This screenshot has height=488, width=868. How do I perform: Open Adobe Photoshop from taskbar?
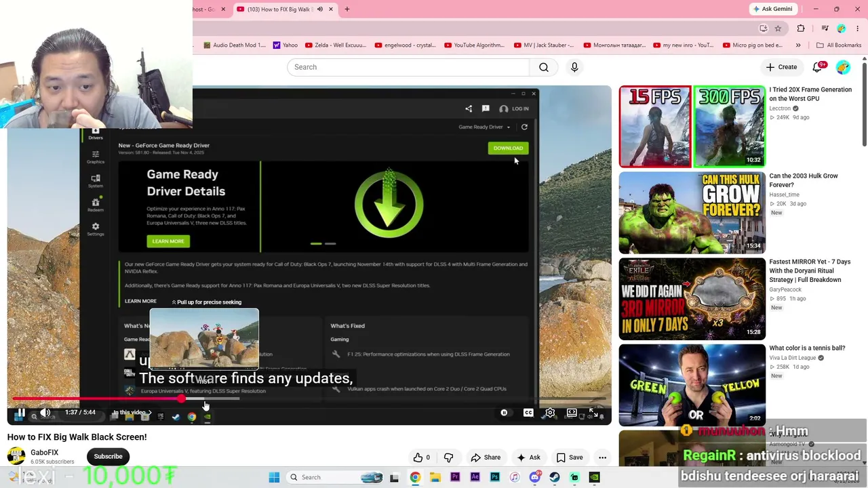pos(495,477)
